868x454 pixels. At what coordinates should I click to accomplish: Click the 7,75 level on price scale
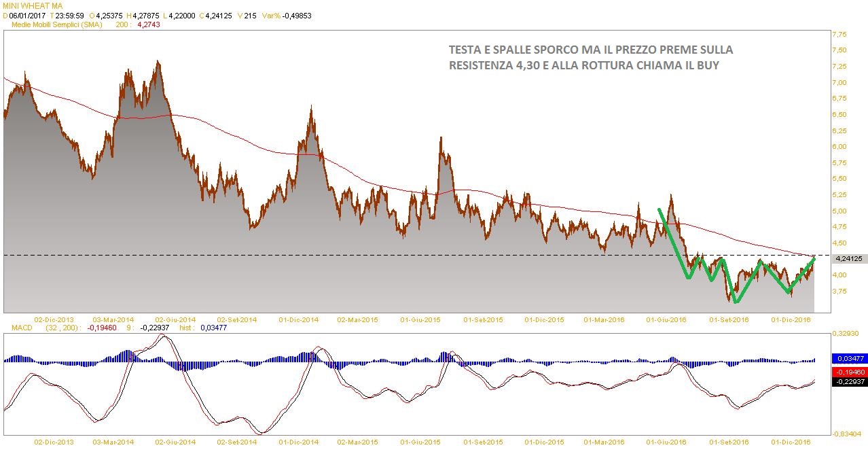839,35
